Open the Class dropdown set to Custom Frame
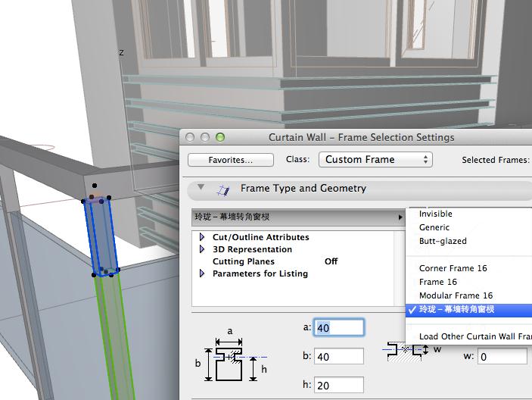Screen dimensions: 532x400 pyautogui.click(x=375, y=160)
